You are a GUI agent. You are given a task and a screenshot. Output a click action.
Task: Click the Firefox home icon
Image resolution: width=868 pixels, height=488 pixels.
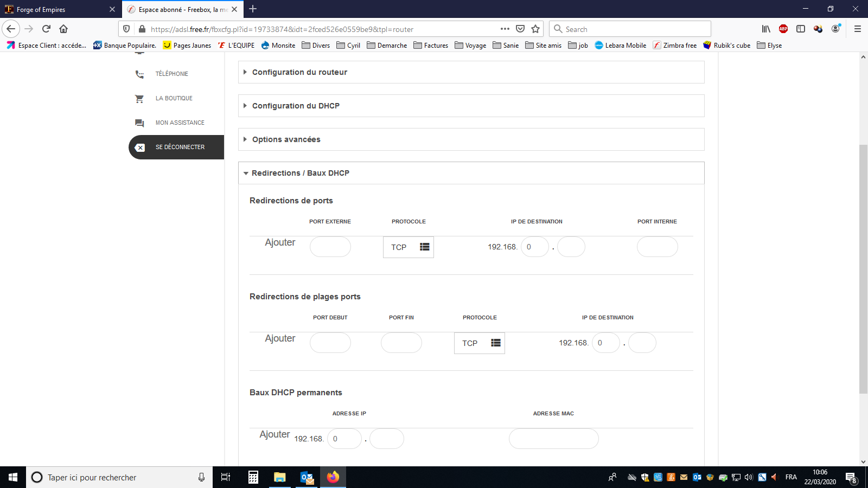tap(63, 29)
